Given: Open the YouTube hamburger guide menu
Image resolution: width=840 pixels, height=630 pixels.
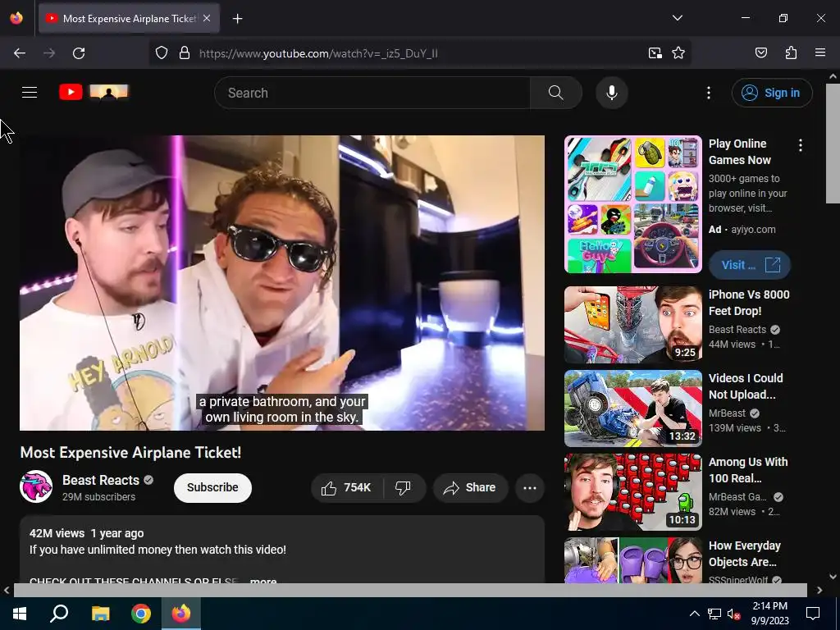Looking at the screenshot, I should click(30, 93).
